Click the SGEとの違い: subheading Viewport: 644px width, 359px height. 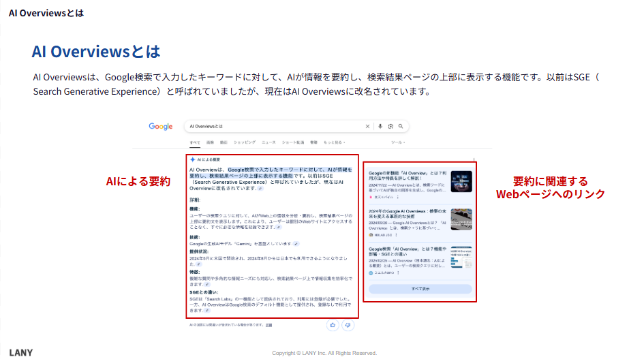204,292
